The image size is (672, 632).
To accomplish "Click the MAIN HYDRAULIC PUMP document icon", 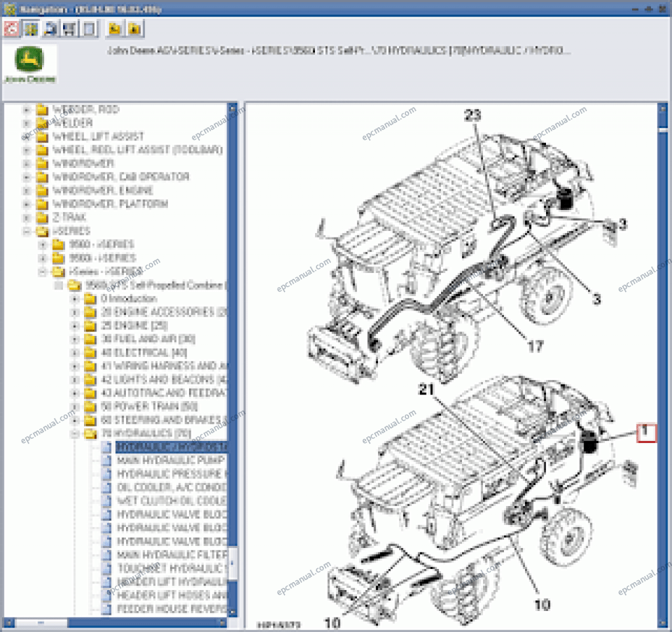I will click(x=106, y=460).
